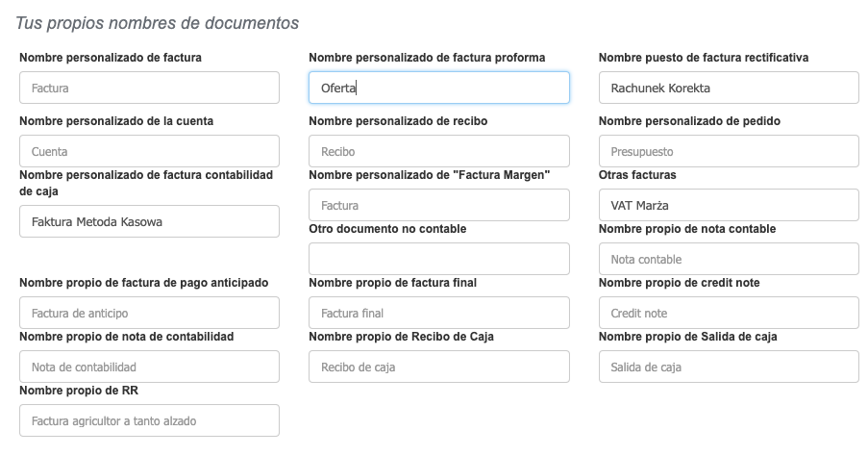Click the empty 'Otro documento no contable' field

(438, 260)
